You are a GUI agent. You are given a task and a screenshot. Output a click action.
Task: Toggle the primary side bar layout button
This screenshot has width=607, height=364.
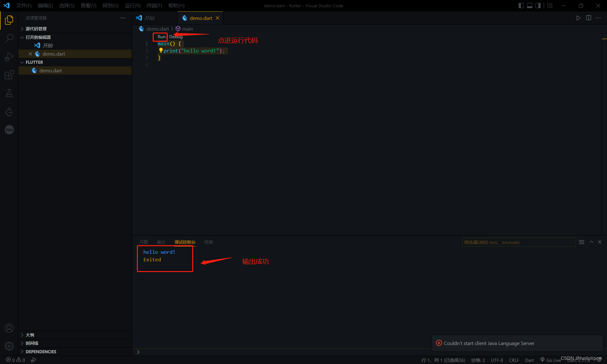[521, 6]
